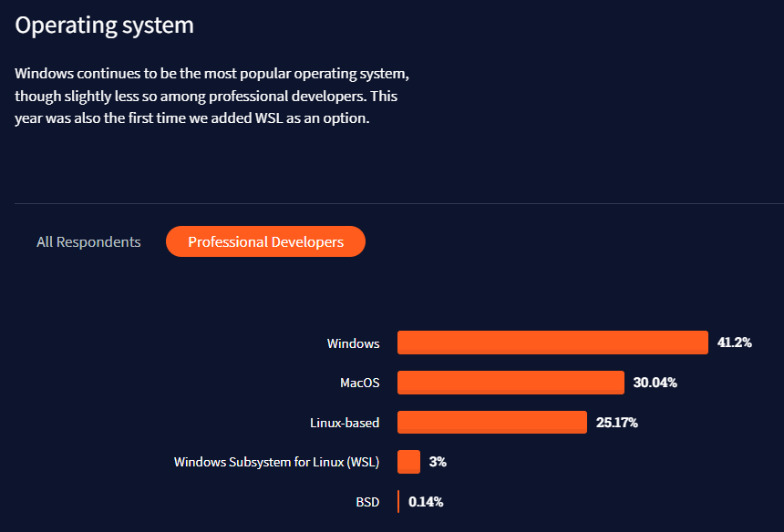The image size is (784, 532).
Task: Click the Operating system heading
Action: (105, 25)
